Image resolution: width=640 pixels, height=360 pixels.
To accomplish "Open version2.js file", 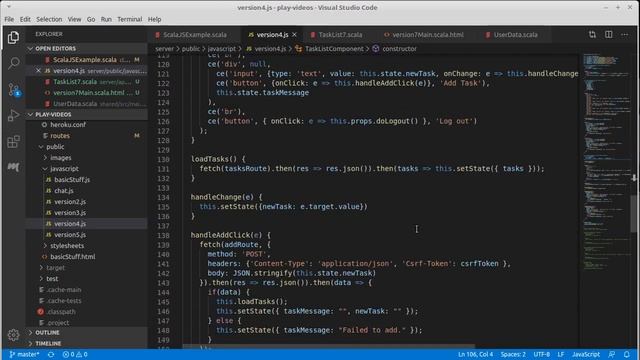I will [x=70, y=202].
